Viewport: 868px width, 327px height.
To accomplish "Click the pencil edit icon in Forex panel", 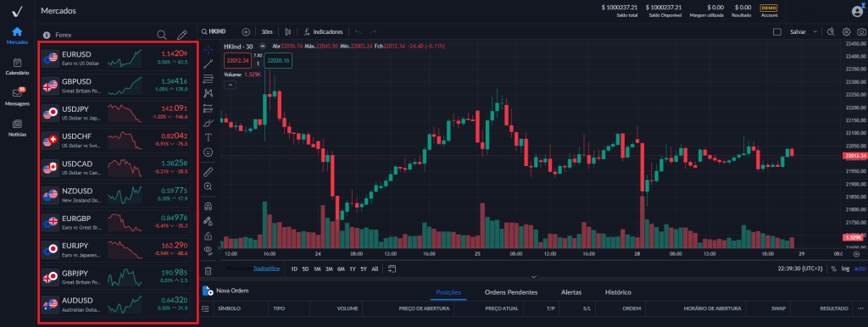I will pos(181,35).
